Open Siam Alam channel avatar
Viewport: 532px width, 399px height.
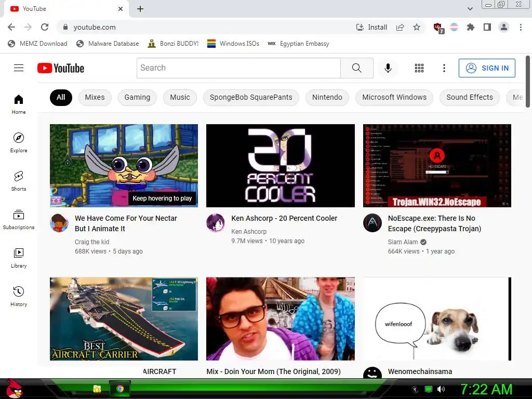tap(372, 223)
